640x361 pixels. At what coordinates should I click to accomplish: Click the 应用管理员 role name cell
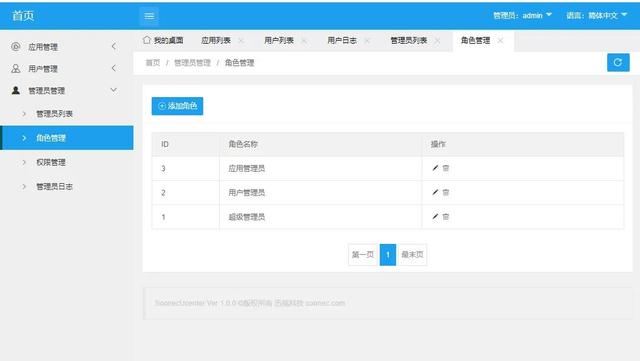320,168
